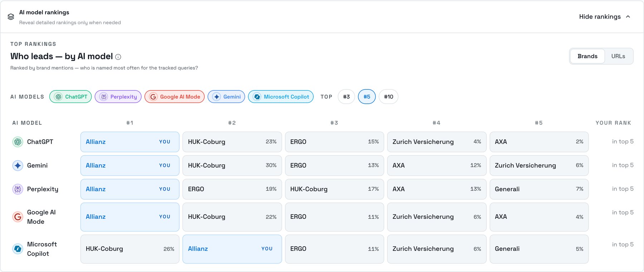Click the ChatGPT logo in the table row
644x272 pixels.
[18, 142]
